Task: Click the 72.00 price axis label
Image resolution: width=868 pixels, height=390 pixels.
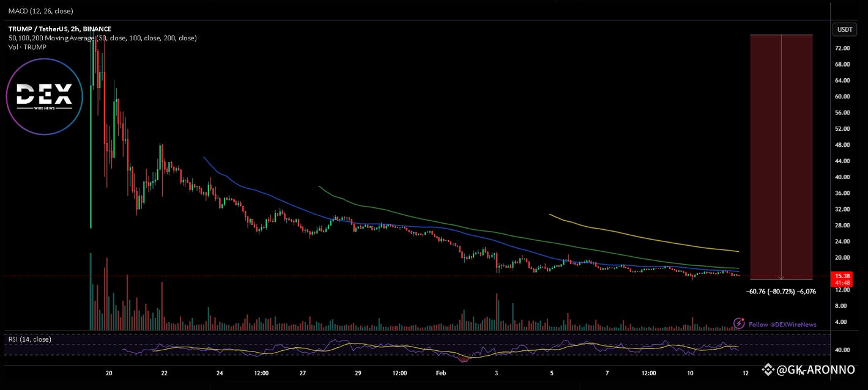Action: click(x=842, y=48)
